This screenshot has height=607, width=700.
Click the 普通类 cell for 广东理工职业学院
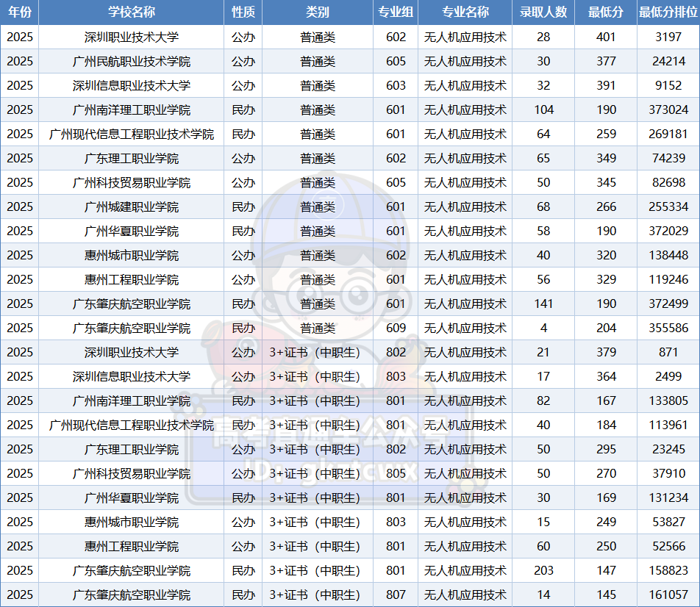(317, 158)
